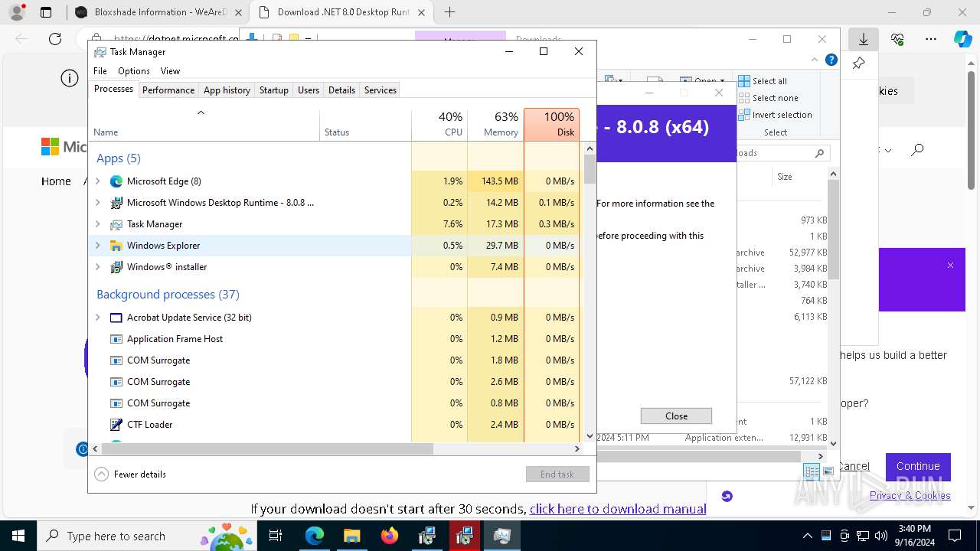Click the Application Frame Host icon

click(x=116, y=339)
